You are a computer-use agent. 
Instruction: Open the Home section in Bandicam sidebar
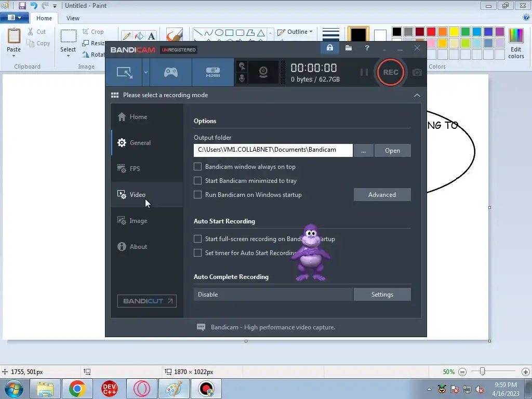pos(147,117)
